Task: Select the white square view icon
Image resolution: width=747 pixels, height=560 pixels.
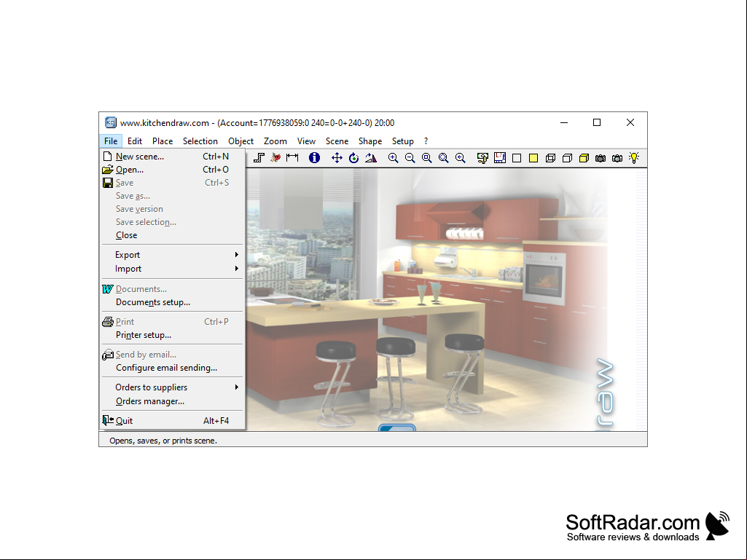Action: pos(517,158)
